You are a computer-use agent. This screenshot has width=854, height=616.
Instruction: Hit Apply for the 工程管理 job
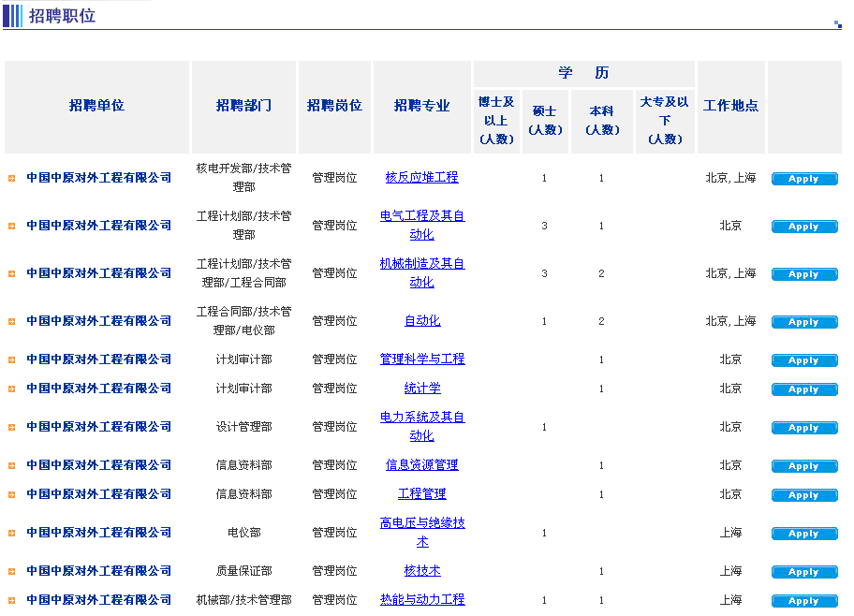coord(803,495)
